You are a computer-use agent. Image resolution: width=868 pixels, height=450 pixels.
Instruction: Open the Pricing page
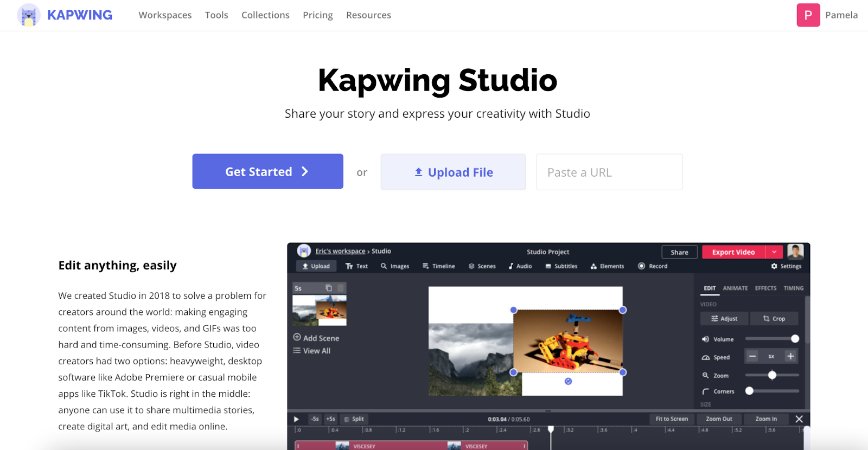(x=318, y=15)
